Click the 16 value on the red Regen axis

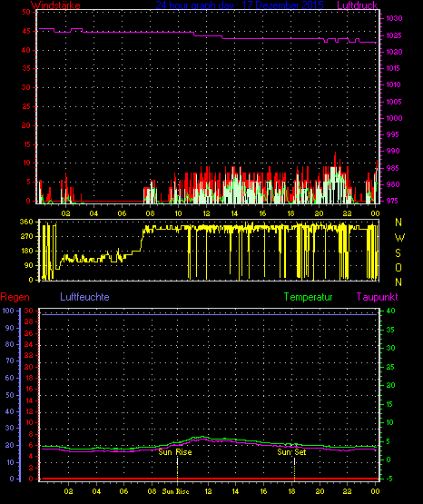(x=29, y=390)
